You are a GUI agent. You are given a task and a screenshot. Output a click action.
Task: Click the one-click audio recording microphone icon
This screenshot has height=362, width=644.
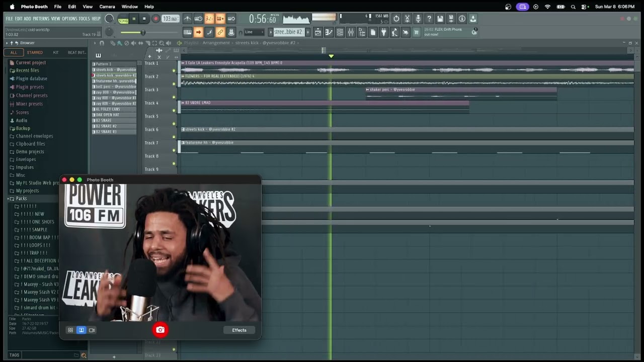click(x=418, y=19)
